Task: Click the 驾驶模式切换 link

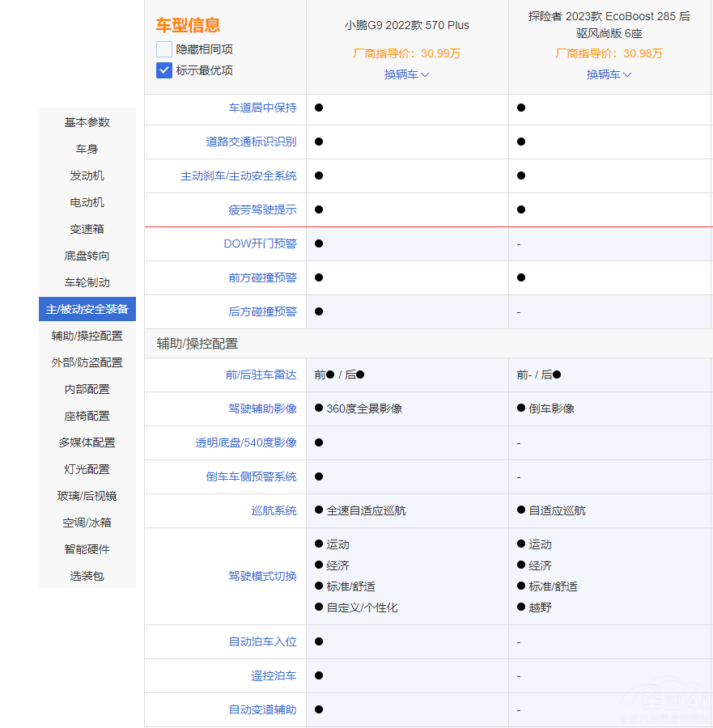Action: click(262, 576)
